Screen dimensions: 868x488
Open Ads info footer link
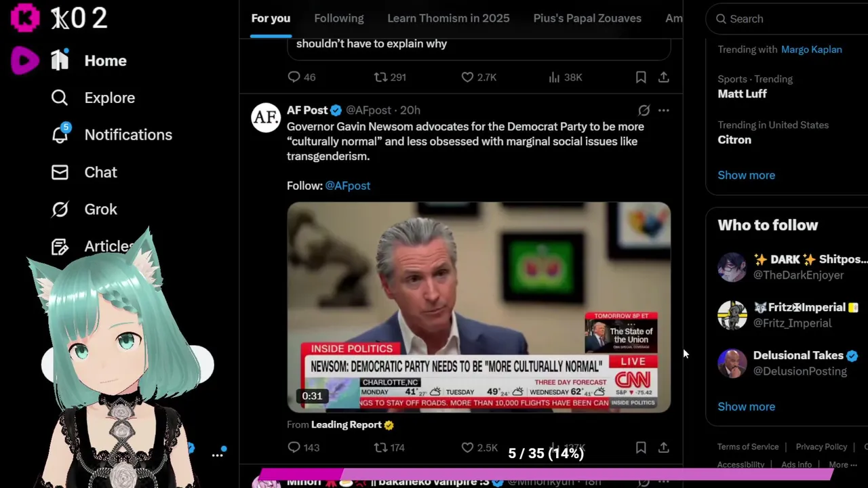tap(796, 465)
